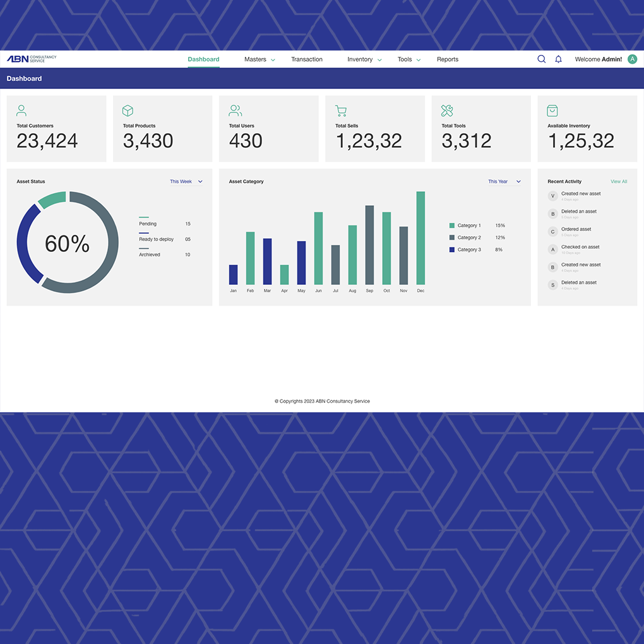
Task: Click the Total Tools wrench icon
Action: pyautogui.click(x=447, y=110)
